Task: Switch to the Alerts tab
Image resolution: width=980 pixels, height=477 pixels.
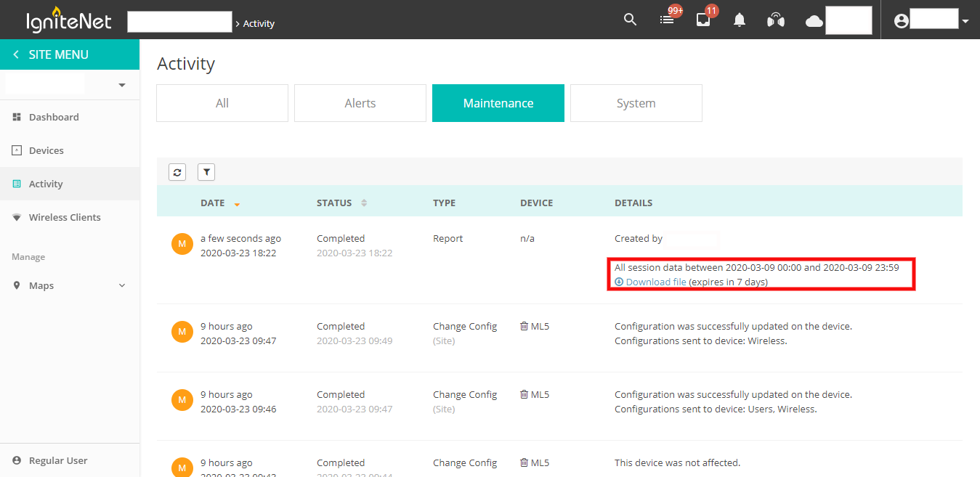Action: tap(360, 103)
